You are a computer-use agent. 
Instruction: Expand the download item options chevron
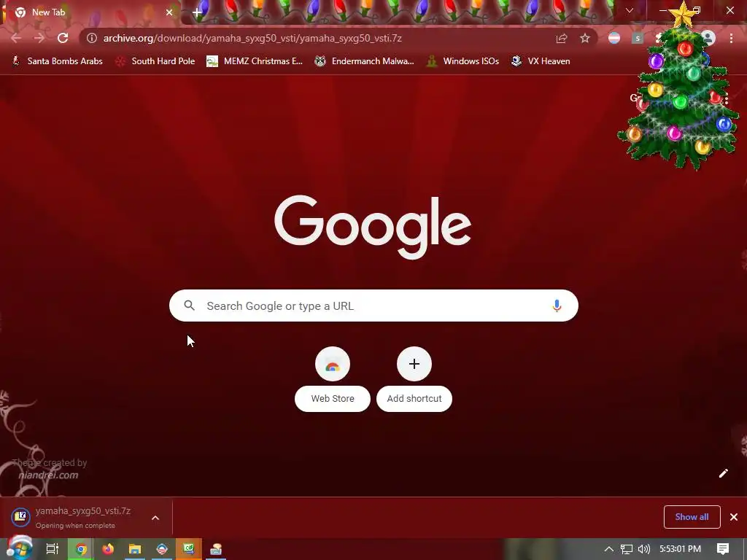(x=155, y=518)
